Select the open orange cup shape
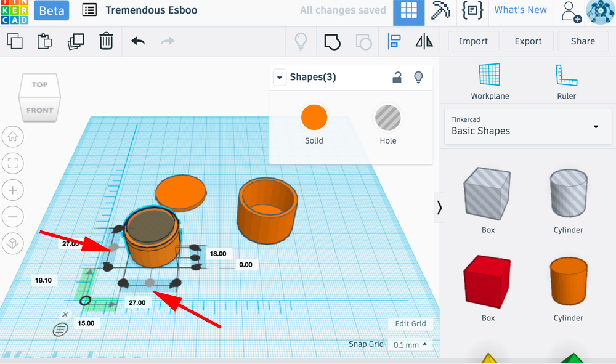Screen dimensions: 616x364 pyautogui.click(x=267, y=210)
